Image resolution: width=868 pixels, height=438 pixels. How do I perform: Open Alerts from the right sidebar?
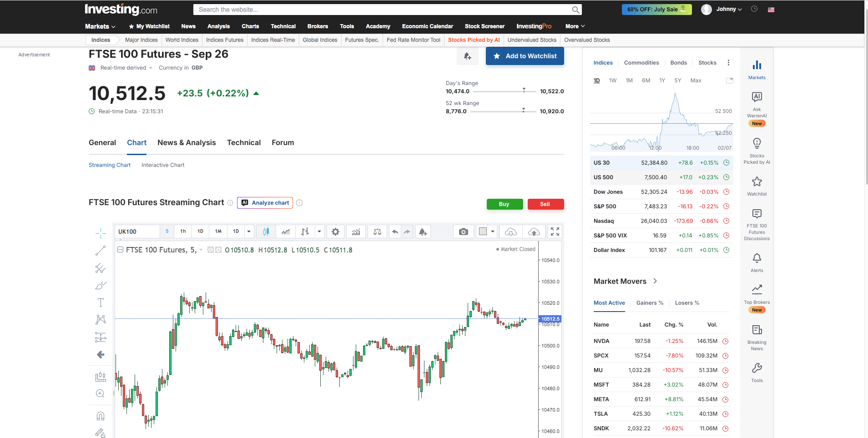(757, 262)
